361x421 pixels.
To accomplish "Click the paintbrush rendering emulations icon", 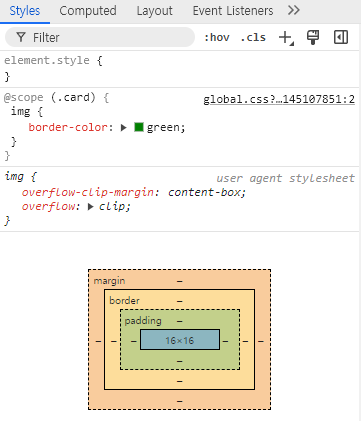I will pos(313,37).
